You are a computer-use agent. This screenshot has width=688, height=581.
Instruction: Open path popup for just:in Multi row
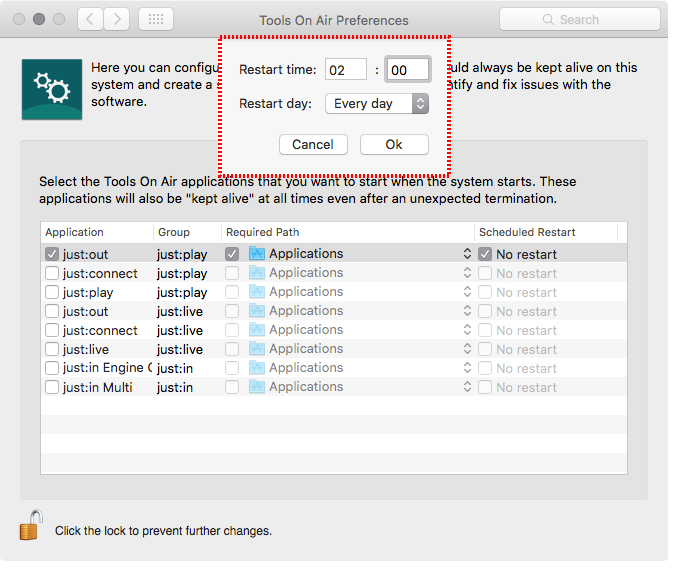467,387
